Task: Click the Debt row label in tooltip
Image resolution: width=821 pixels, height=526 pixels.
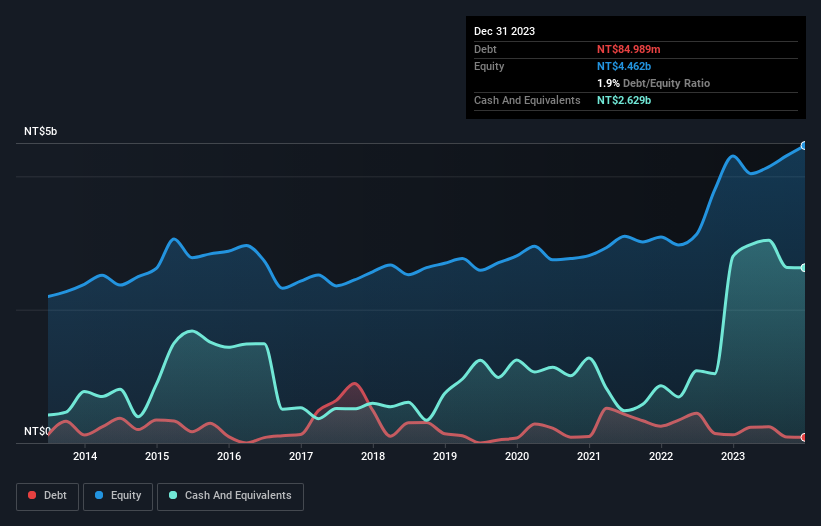Action: pyautogui.click(x=485, y=49)
